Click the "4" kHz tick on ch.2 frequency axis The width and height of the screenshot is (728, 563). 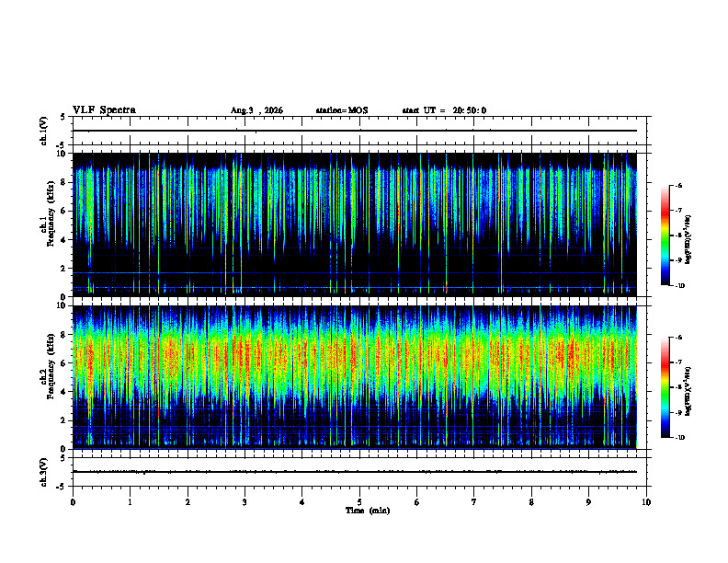tap(64, 392)
